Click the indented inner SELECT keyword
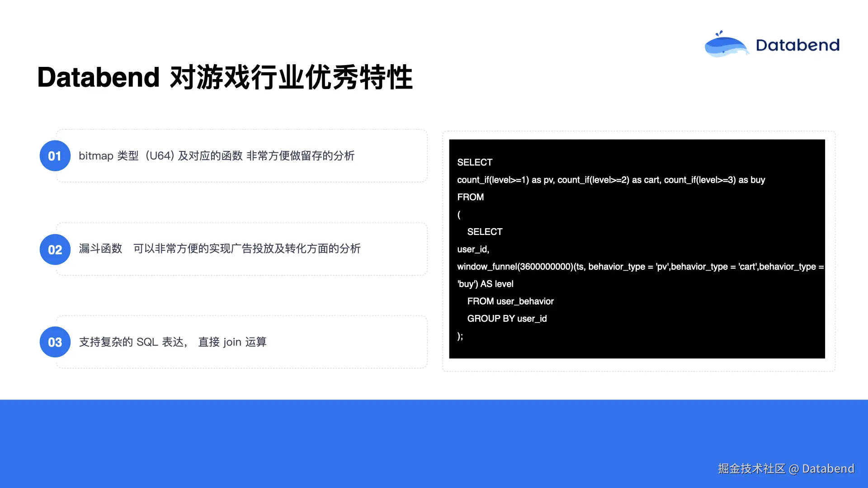Image resolution: width=868 pixels, height=488 pixels. click(485, 232)
